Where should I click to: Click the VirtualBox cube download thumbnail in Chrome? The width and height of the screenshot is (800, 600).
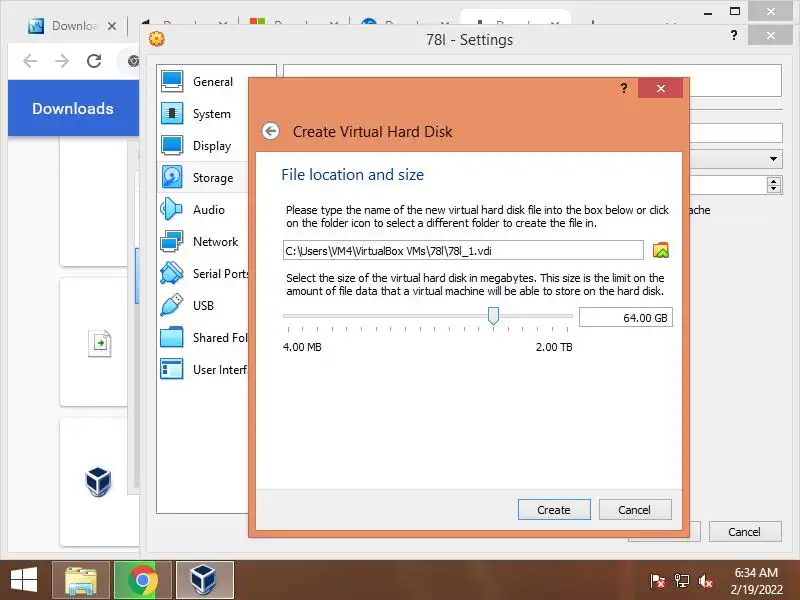click(x=98, y=481)
